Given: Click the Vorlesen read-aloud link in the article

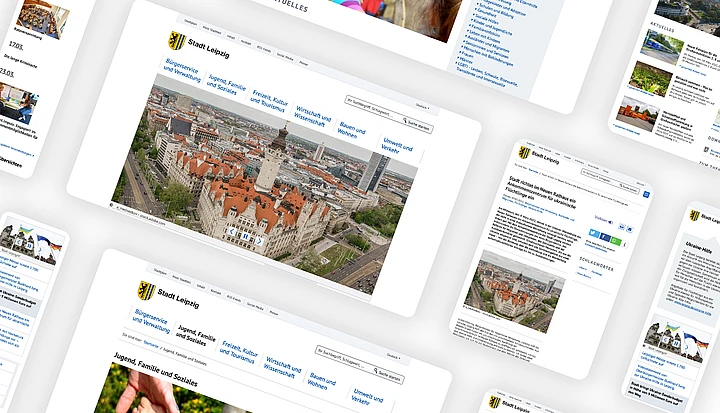Looking at the screenshot, I should (603, 220).
